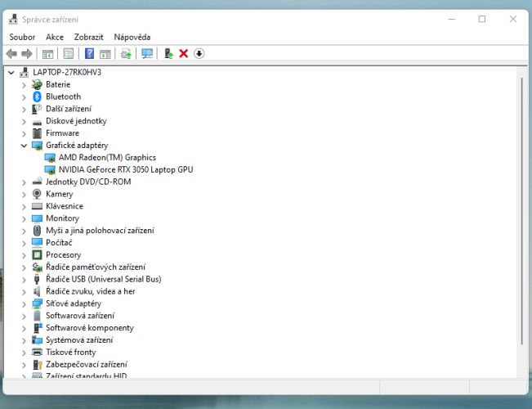Click the speaker icon for Řadiče zvuku
This screenshot has width=532, height=409.
(x=37, y=291)
